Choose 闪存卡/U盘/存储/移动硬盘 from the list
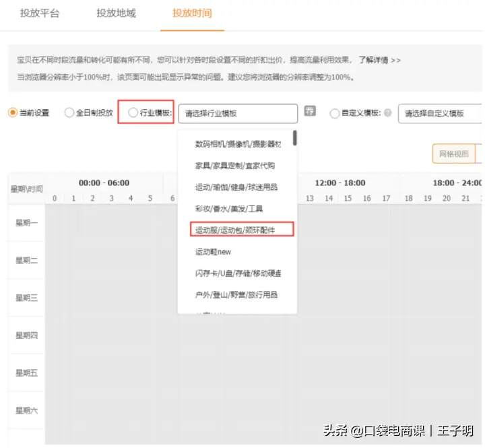Viewport: 485px width, 448px height. (x=238, y=274)
